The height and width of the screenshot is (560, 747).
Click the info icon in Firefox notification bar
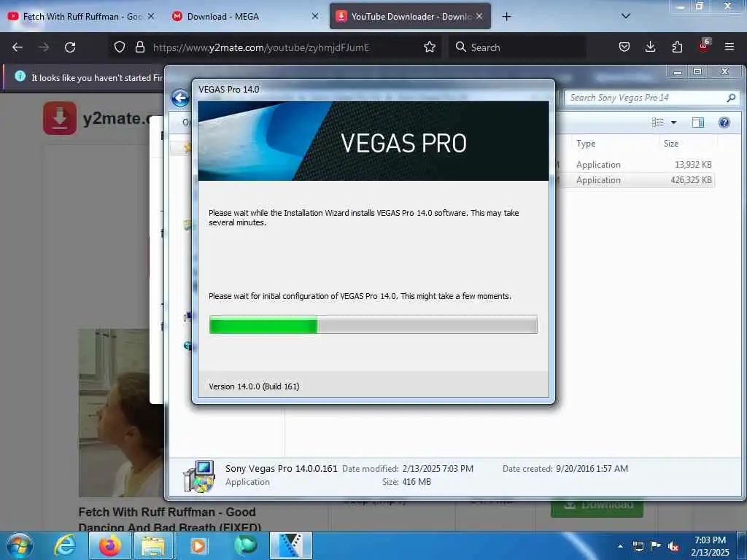click(x=20, y=76)
